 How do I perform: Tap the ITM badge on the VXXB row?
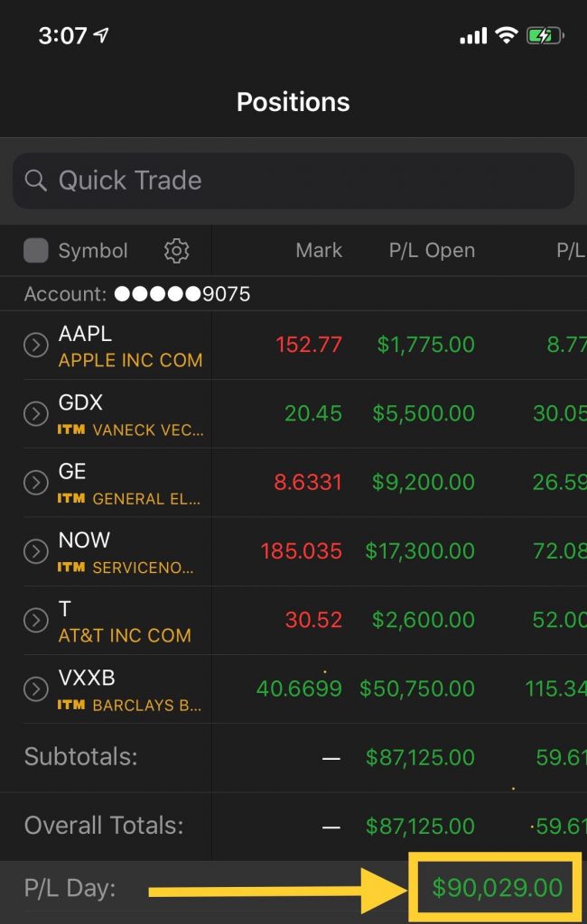(x=70, y=705)
